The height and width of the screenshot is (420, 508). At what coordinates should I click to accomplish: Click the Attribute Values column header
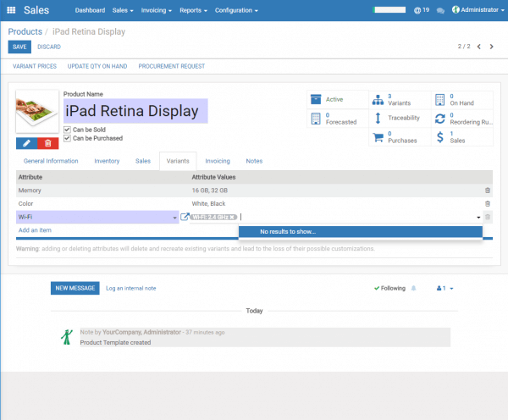click(x=213, y=177)
